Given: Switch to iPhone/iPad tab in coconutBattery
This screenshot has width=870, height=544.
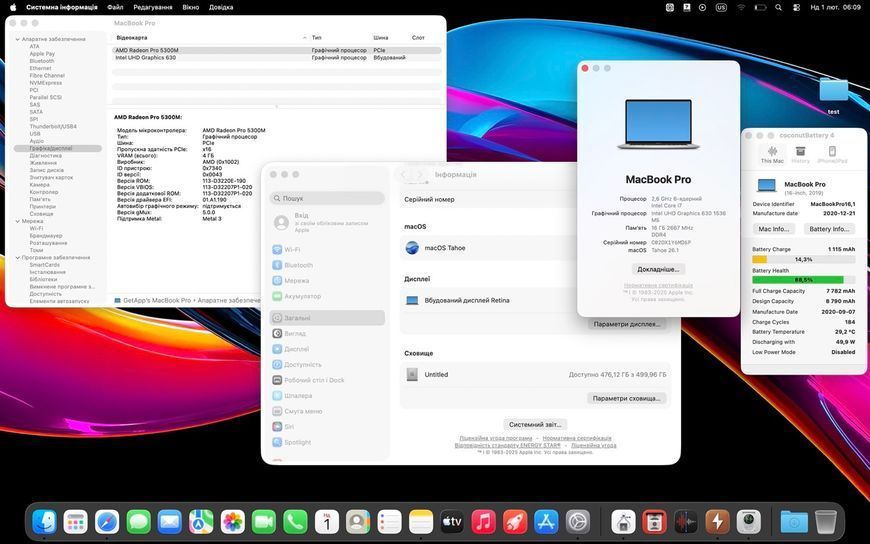Looking at the screenshot, I should pos(832,154).
